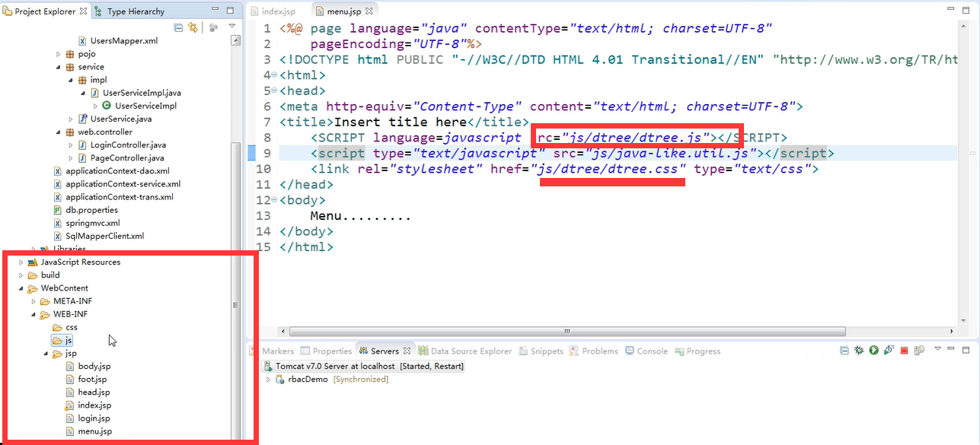Viewport: 980px width, 445px height.
Task: Collapse the service package
Action: (59, 67)
